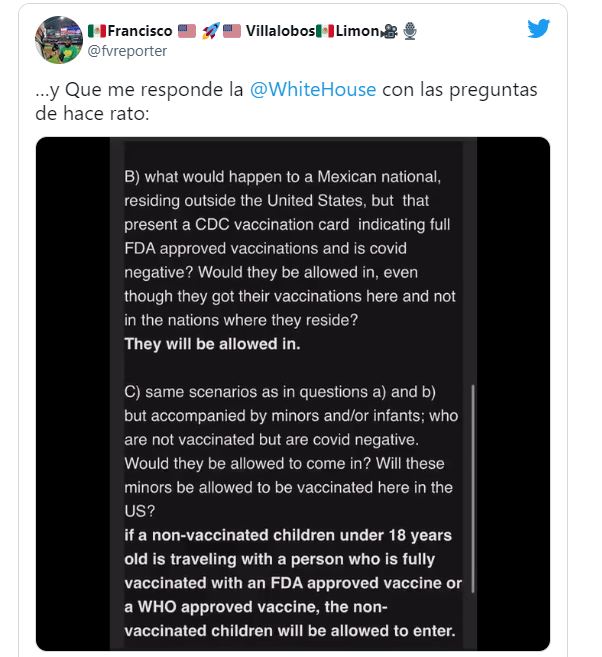Viewport: 602px width, 657px height.
Task: Click the microphone emoji after Limon
Action: [410, 31]
